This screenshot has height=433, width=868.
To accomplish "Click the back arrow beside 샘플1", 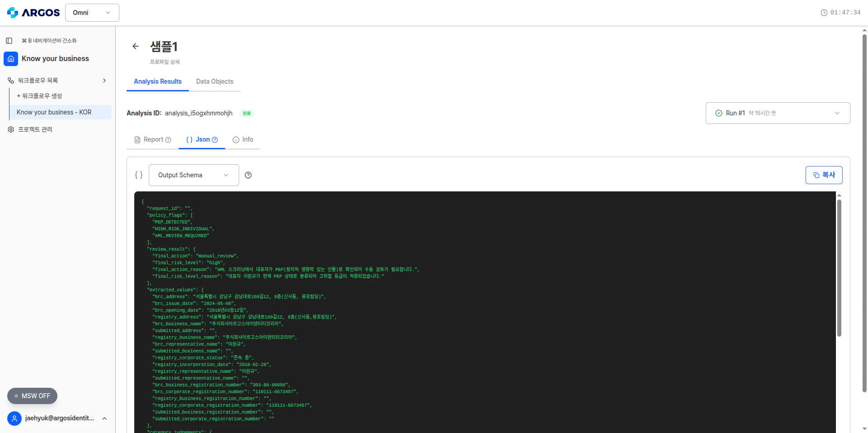I will coord(135,46).
